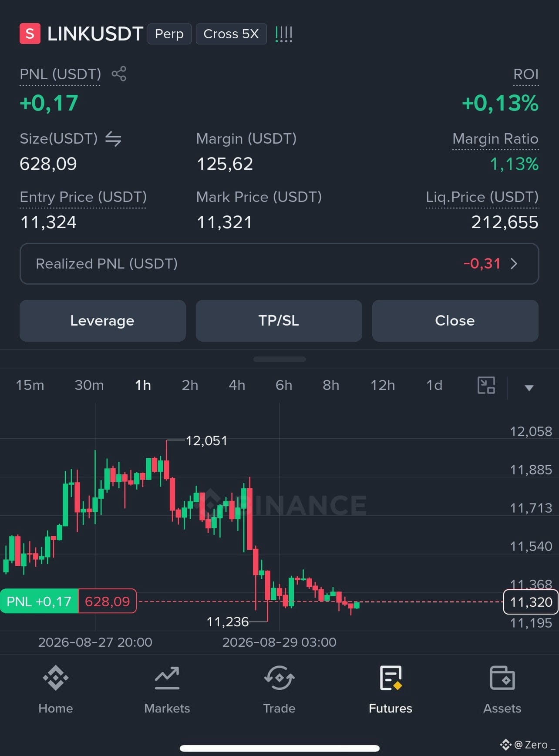Switch chart to 8h interval

click(x=331, y=385)
